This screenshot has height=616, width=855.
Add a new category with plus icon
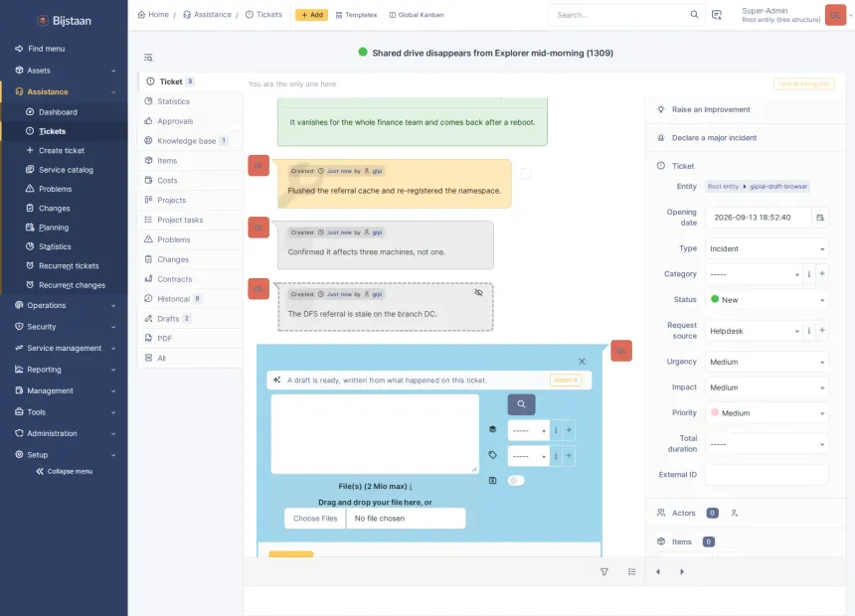[x=822, y=273]
